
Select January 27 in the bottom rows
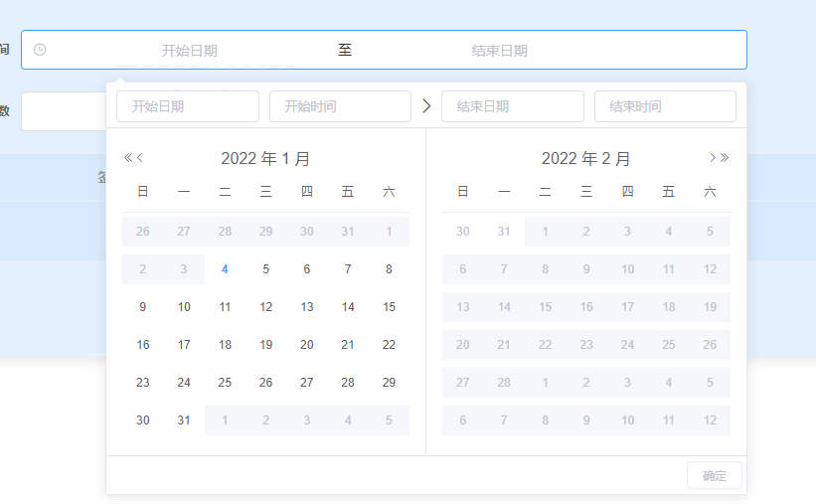307,382
